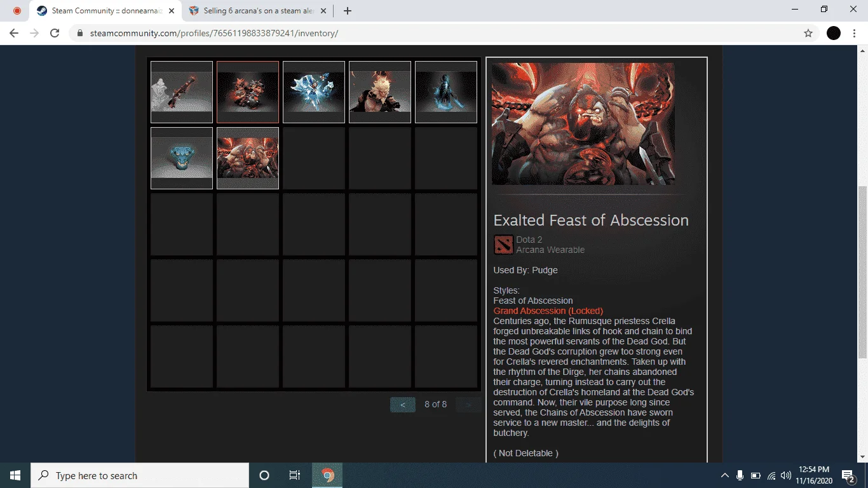The width and height of the screenshot is (868, 488).
Task: Click the Dota 2 game logo icon
Action: click(x=503, y=245)
